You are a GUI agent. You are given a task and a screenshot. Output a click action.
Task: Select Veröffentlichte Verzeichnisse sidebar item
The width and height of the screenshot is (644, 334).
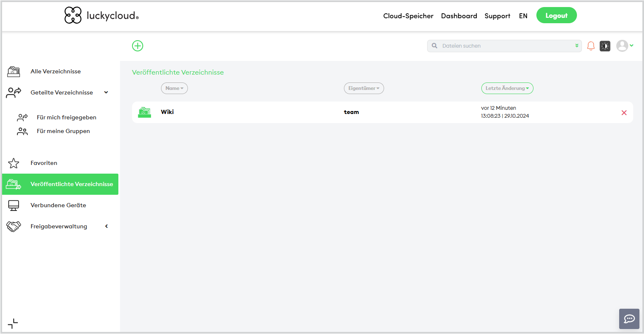point(60,184)
